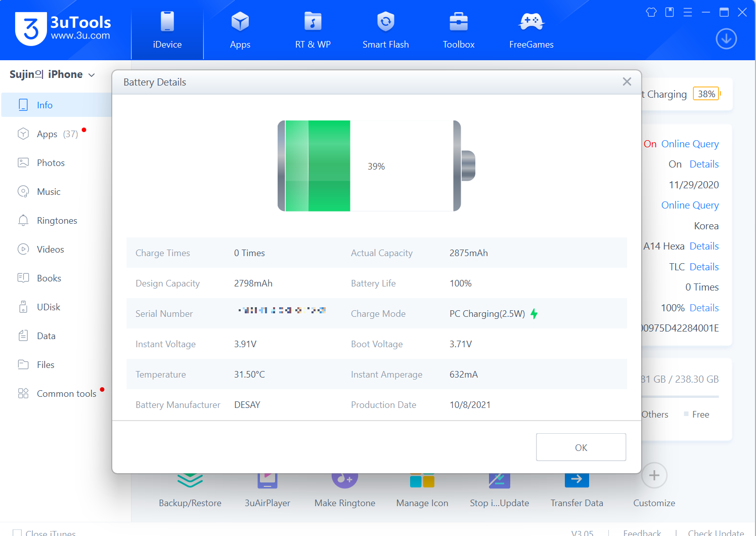Click Details link next to 100%
This screenshot has width=756, height=536.
(x=704, y=308)
